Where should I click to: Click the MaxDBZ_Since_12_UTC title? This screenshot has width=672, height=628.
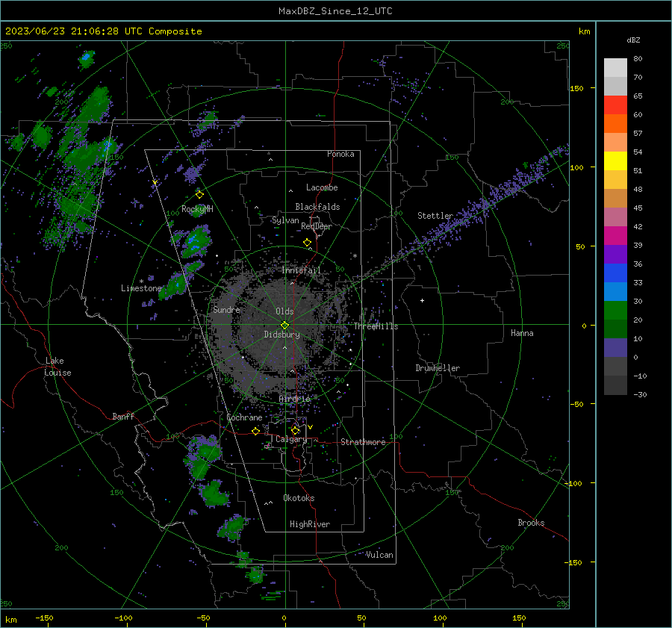[335, 11]
